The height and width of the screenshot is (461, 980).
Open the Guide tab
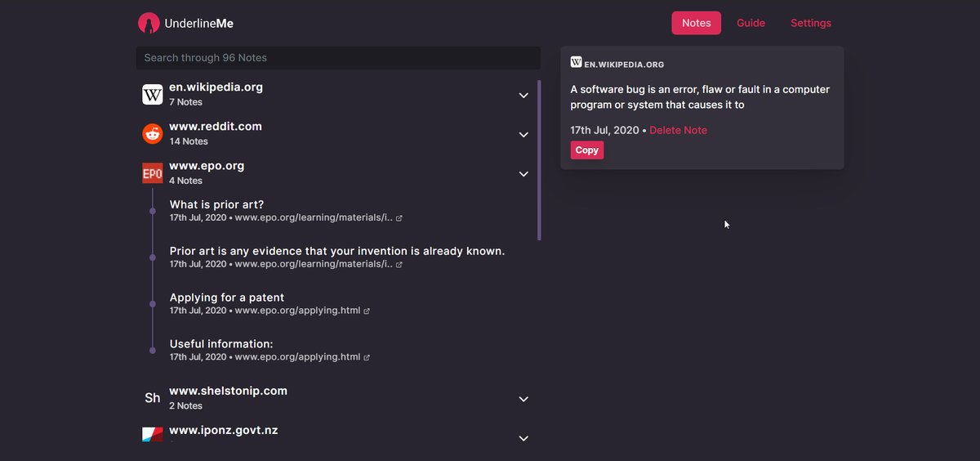coord(751,23)
